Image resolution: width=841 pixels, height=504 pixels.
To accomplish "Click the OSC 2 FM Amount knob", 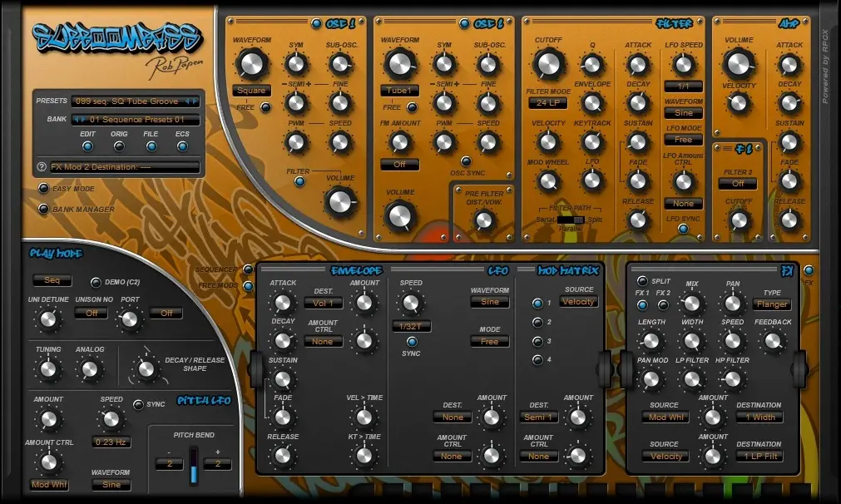I will pos(399,142).
